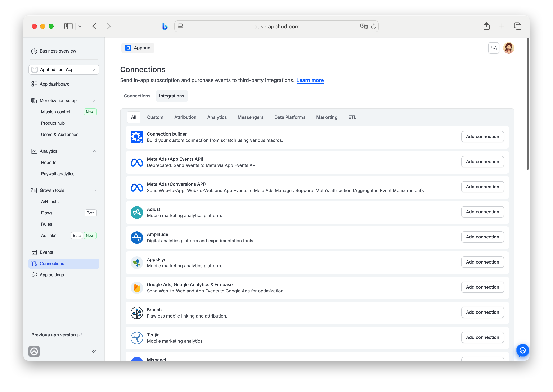Open Safari sidebar dropdown chevron
This screenshot has height=392, width=553.
click(x=80, y=26)
